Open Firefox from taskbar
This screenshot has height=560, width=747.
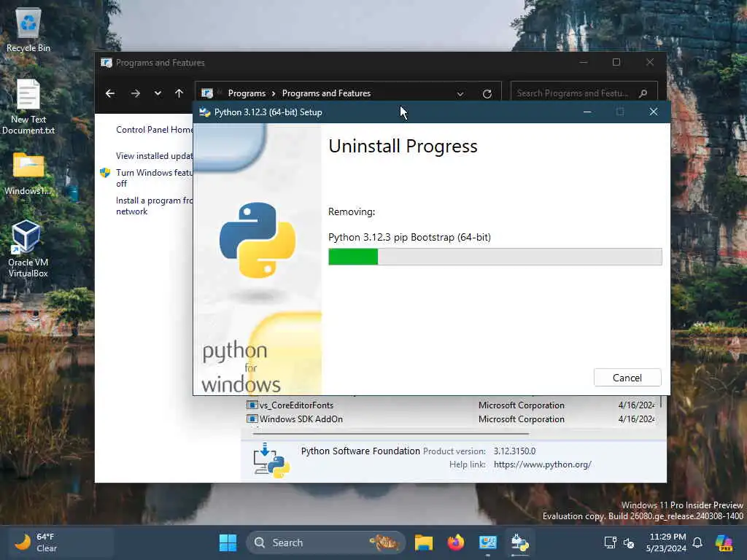tap(455, 542)
